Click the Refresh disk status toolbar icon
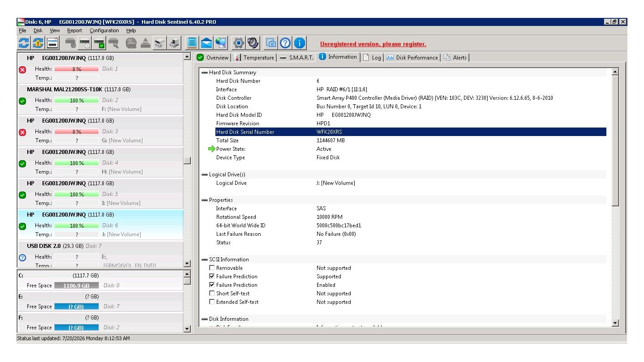Screen dimensions: 644x362 [23, 43]
